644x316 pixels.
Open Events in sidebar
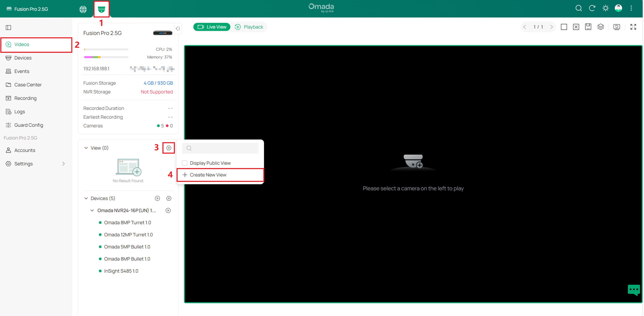coord(36,71)
